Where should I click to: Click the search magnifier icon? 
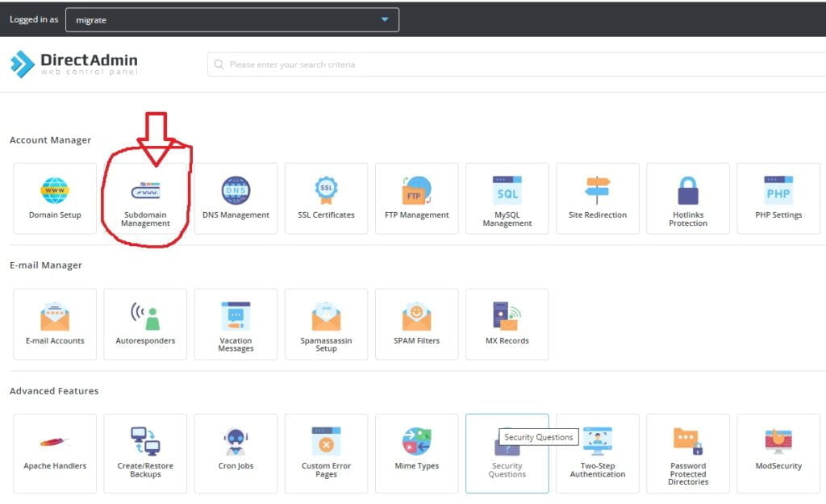click(219, 65)
